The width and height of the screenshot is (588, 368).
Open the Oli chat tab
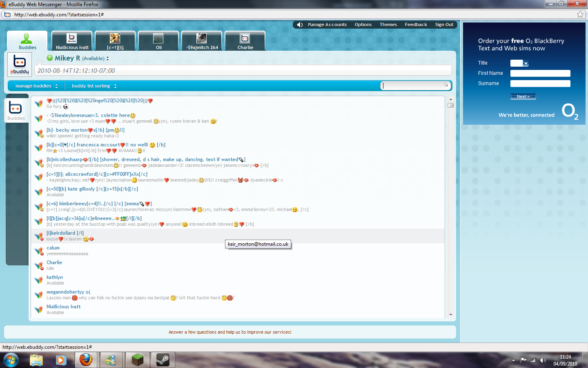[x=158, y=41]
